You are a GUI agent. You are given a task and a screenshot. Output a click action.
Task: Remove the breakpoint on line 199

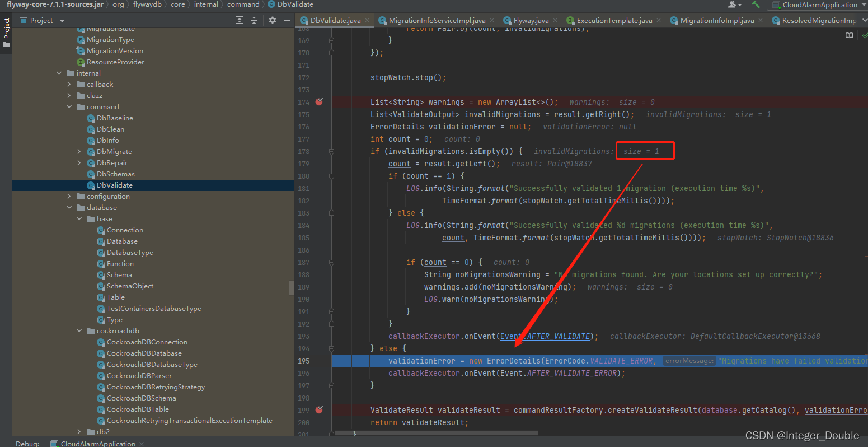point(319,410)
